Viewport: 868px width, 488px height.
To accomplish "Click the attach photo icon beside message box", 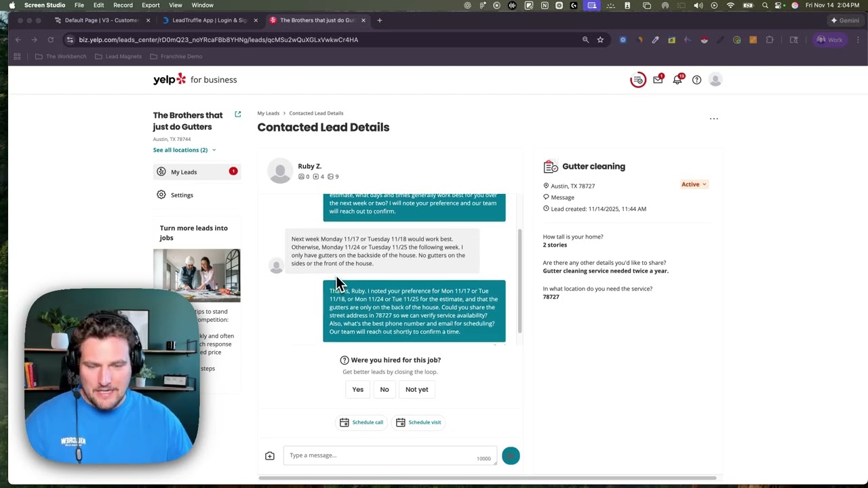I will pyautogui.click(x=270, y=456).
